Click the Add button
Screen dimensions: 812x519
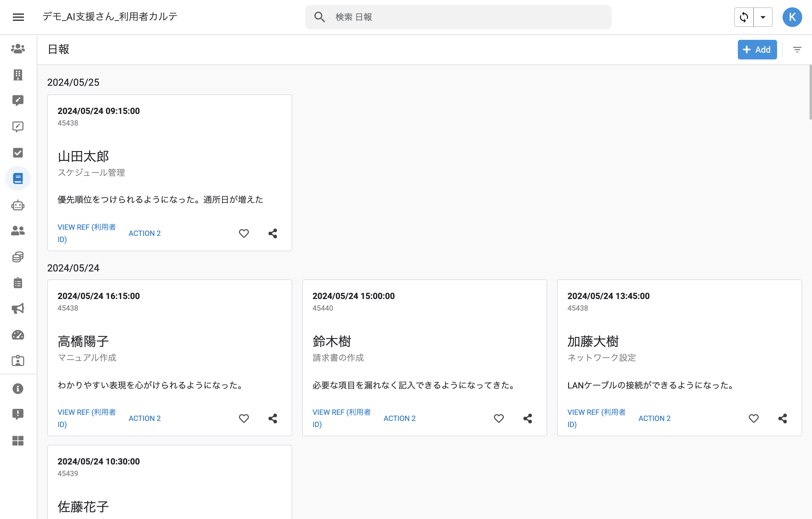(x=757, y=50)
